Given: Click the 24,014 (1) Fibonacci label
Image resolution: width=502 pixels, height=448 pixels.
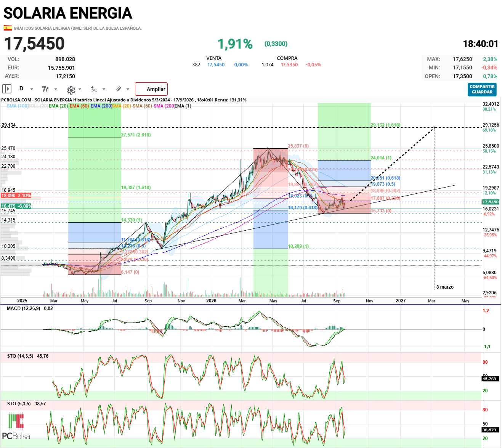Looking at the screenshot, I should [381, 158].
